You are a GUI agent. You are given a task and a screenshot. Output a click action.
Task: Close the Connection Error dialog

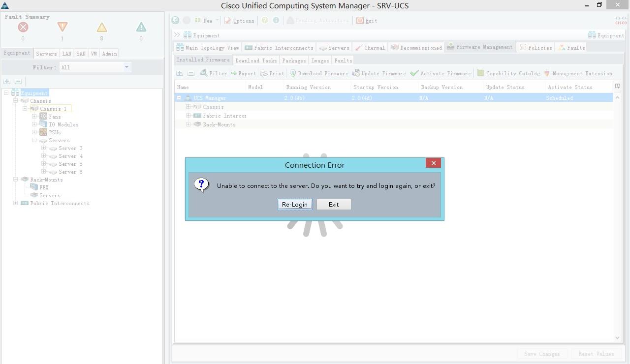[433, 163]
